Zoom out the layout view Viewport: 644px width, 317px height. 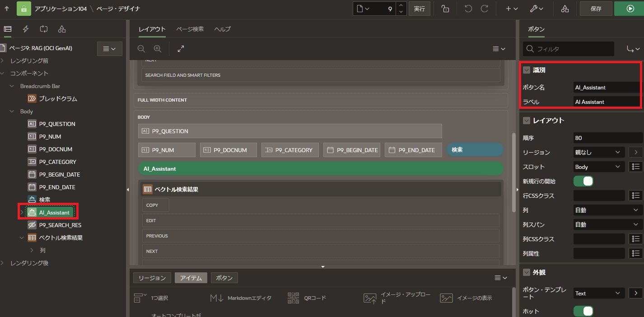(141, 49)
